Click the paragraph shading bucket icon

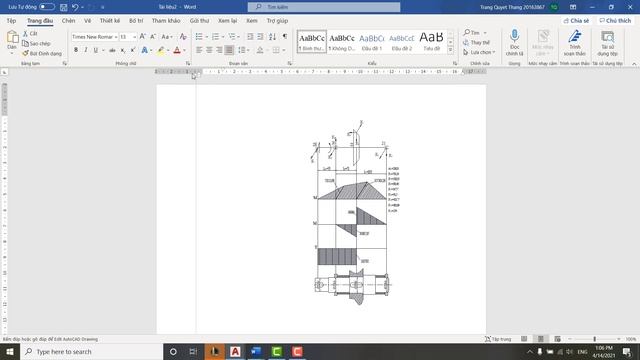coord(260,50)
